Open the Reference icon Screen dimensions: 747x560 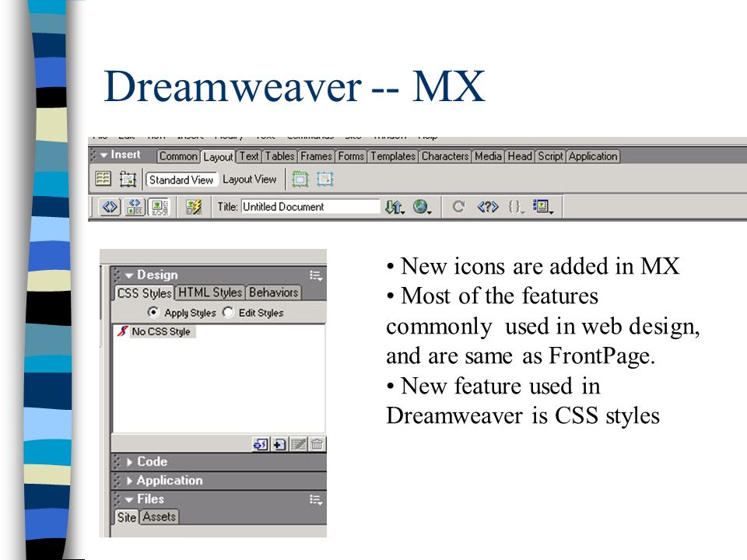[x=488, y=207]
